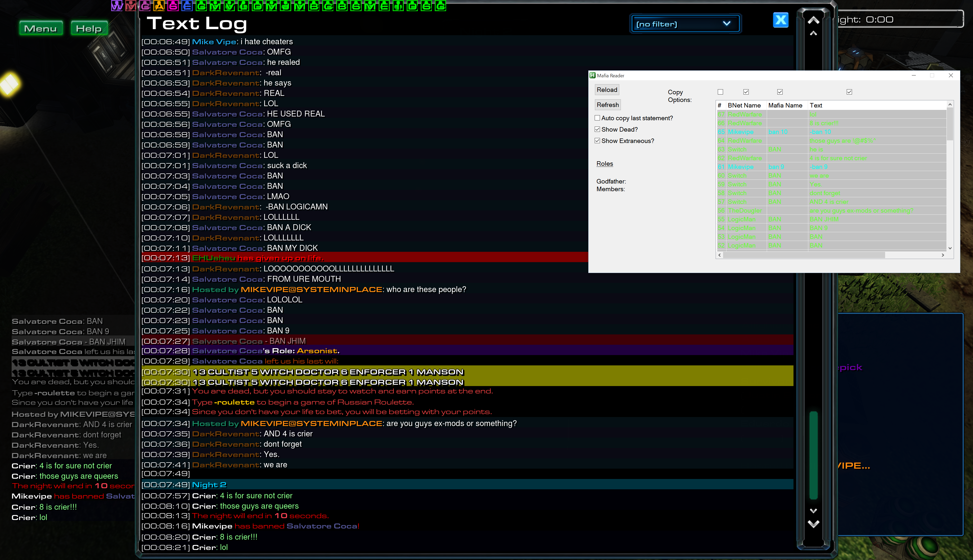Image resolution: width=973 pixels, height=560 pixels.
Task: Select the magenta S player icon
Action: point(173,6)
